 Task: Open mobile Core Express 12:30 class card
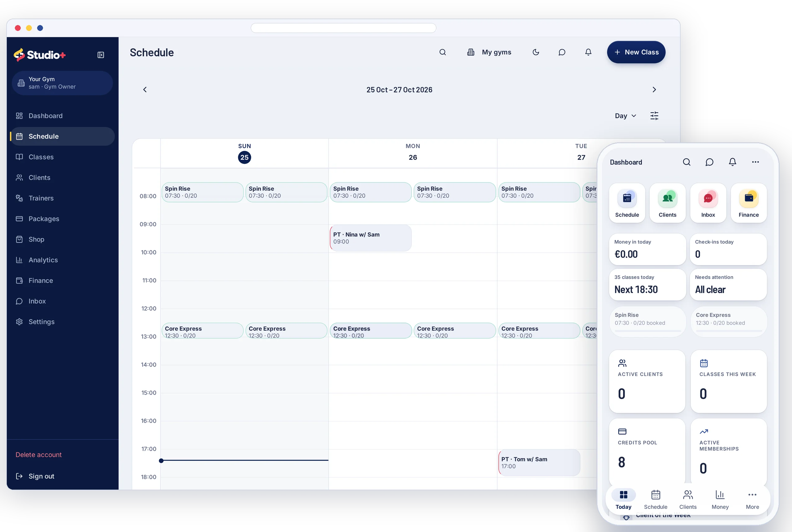[x=729, y=321]
